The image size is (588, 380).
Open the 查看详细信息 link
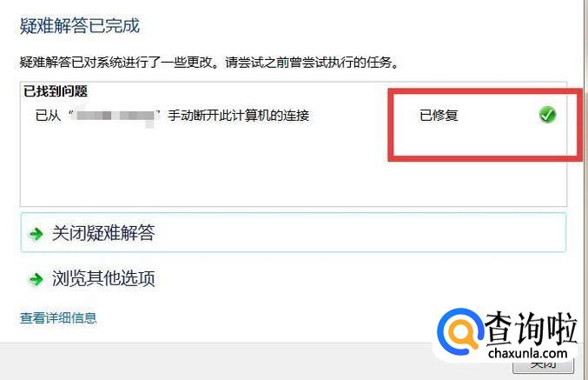[x=58, y=318]
